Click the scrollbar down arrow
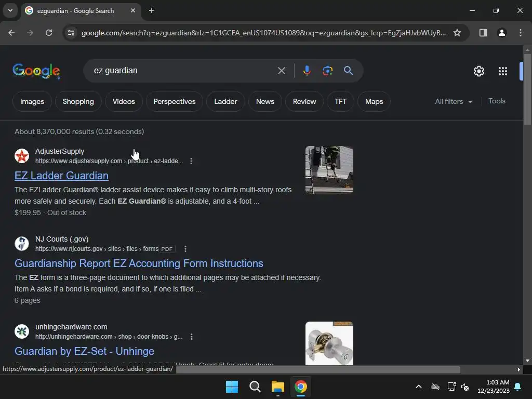Viewport: 532px width, 399px height. click(x=527, y=361)
